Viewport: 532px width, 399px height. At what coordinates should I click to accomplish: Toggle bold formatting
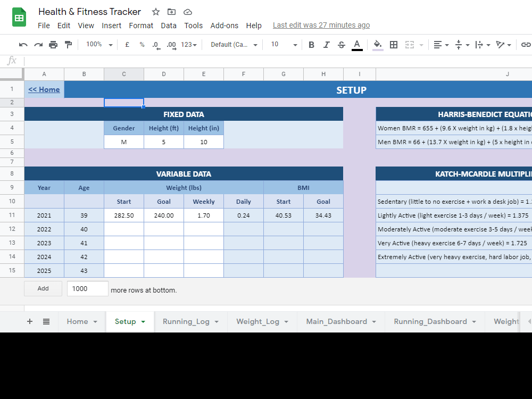pos(311,45)
